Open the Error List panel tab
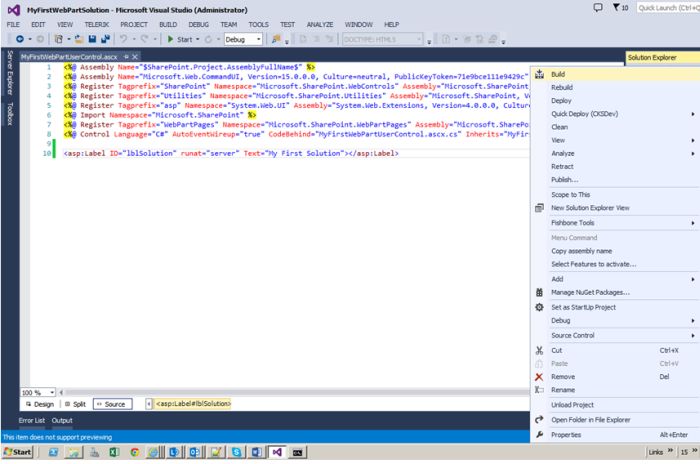The height and width of the screenshot is (464, 700). tap(32, 421)
